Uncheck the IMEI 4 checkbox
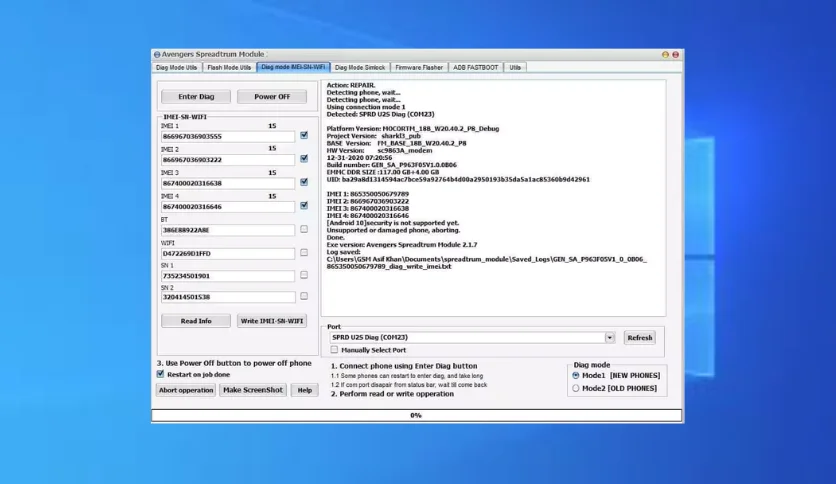The width and height of the screenshot is (836, 484). point(304,205)
